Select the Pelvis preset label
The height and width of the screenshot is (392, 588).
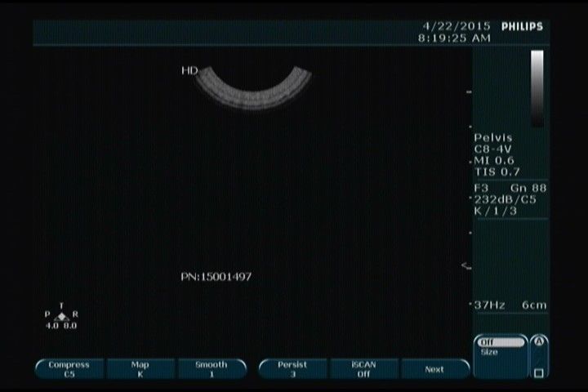tap(493, 138)
